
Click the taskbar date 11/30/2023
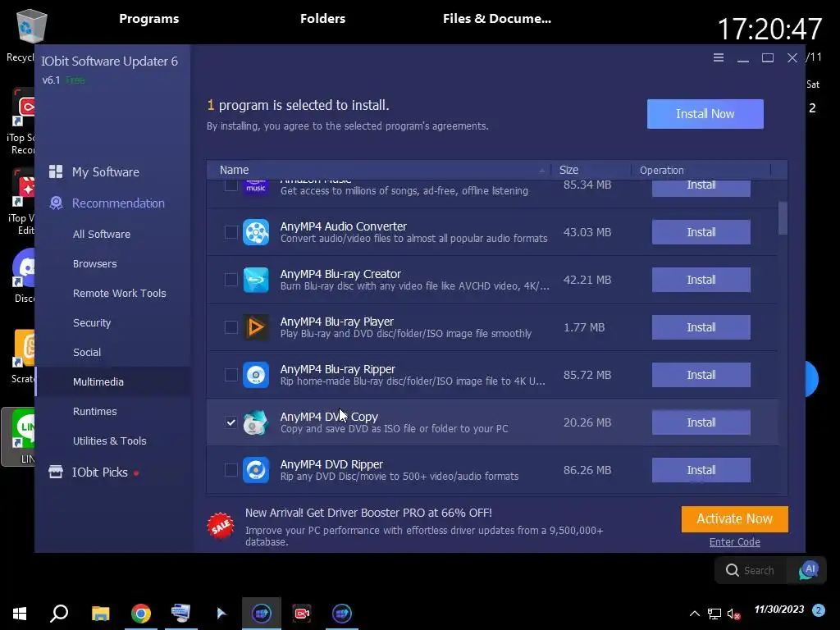click(779, 609)
